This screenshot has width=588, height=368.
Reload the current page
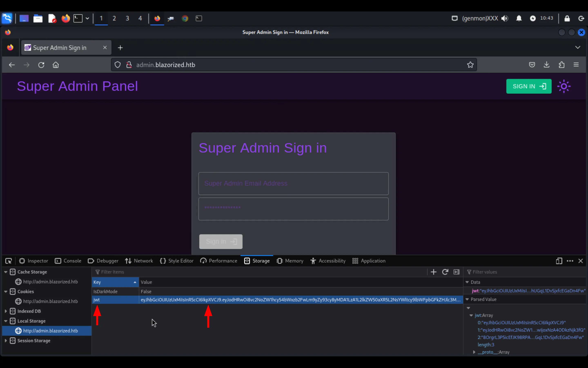click(41, 65)
